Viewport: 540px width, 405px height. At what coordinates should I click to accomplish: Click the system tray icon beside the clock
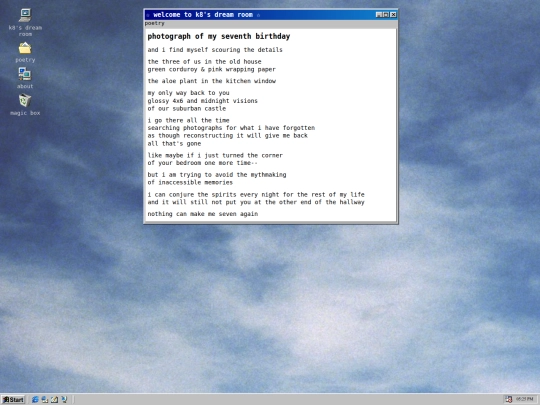[x=509, y=399]
